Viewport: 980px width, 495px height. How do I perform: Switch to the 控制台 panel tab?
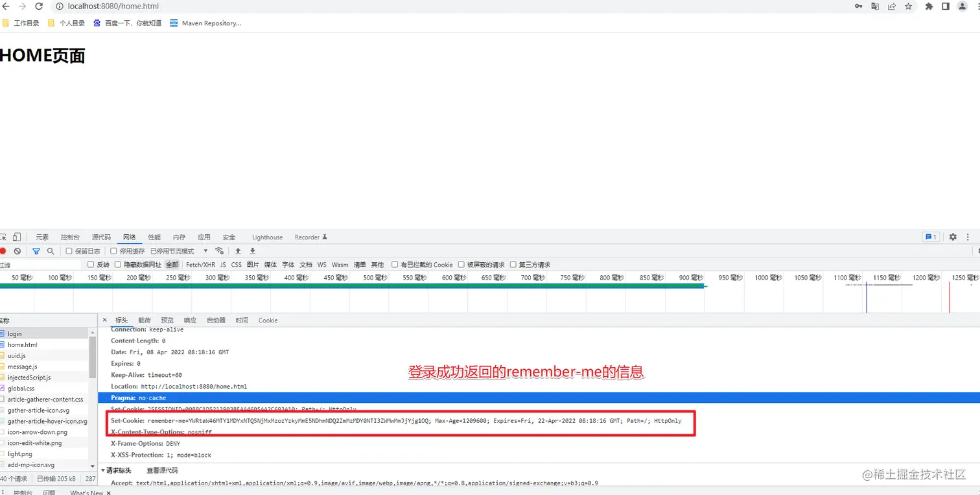(70, 237)
